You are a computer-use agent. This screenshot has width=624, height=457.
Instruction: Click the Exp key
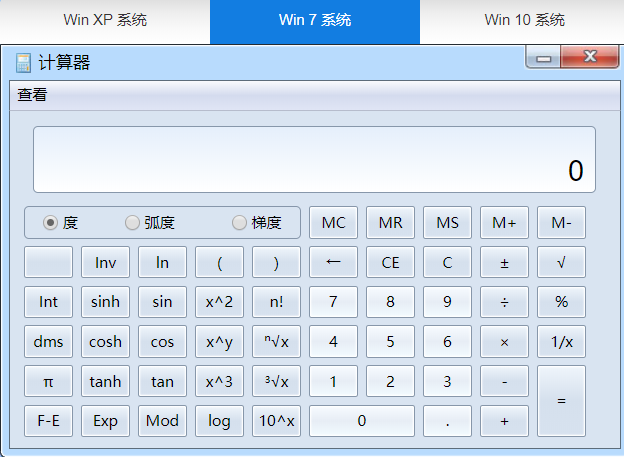[x=105, y=421]
